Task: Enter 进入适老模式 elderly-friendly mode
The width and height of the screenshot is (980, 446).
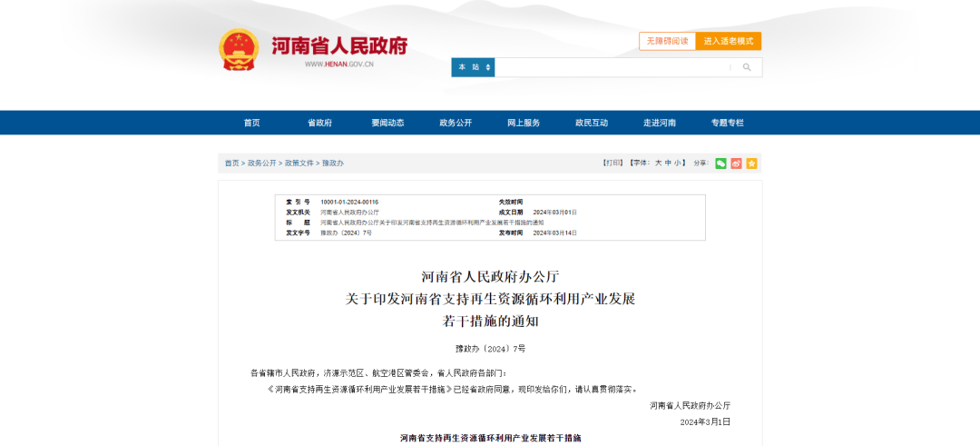Action: pyautogui.click(x=729, y=41)
